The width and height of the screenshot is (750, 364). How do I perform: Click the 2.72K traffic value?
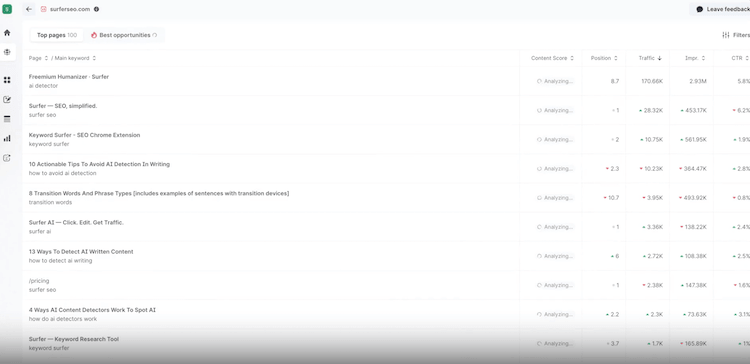655,256
